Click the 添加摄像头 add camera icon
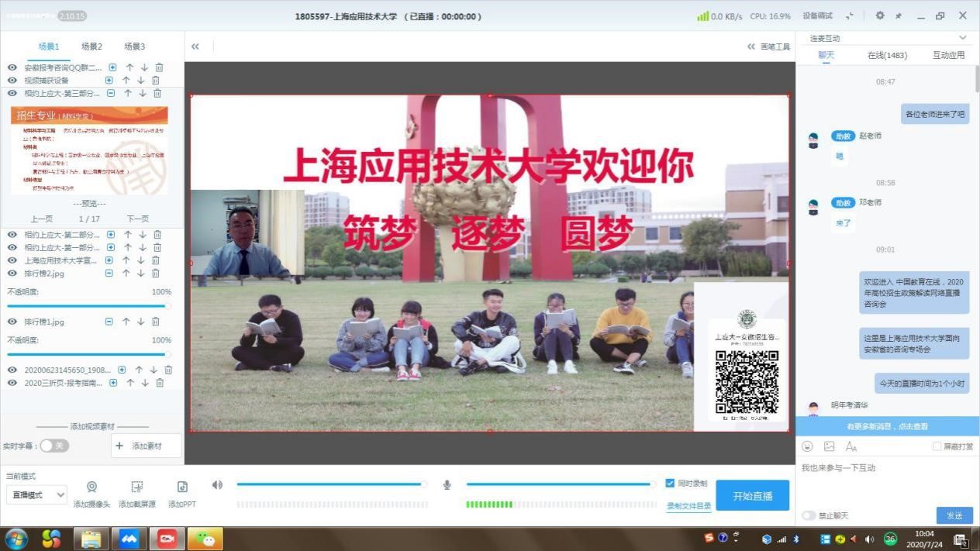 (91, 487)
